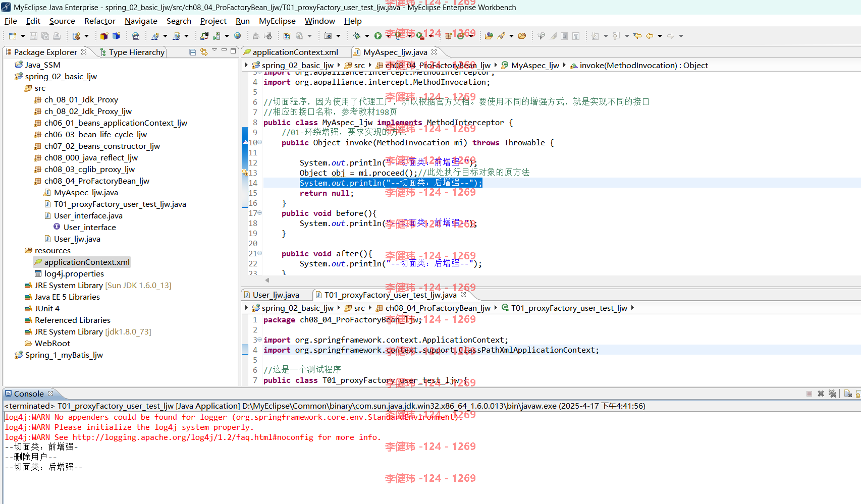Click Collapse All in Package Explorer
861x504 pixels.
[x=192, y=52]
